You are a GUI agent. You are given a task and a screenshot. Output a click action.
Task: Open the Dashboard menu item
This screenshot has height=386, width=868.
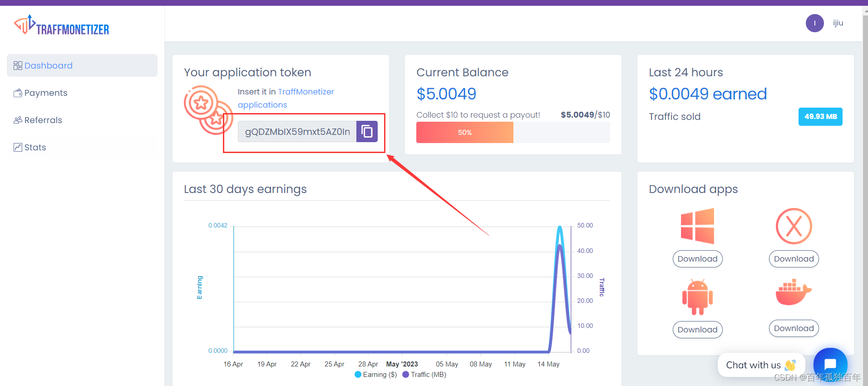pyautogui.click(x=82, y=65)
